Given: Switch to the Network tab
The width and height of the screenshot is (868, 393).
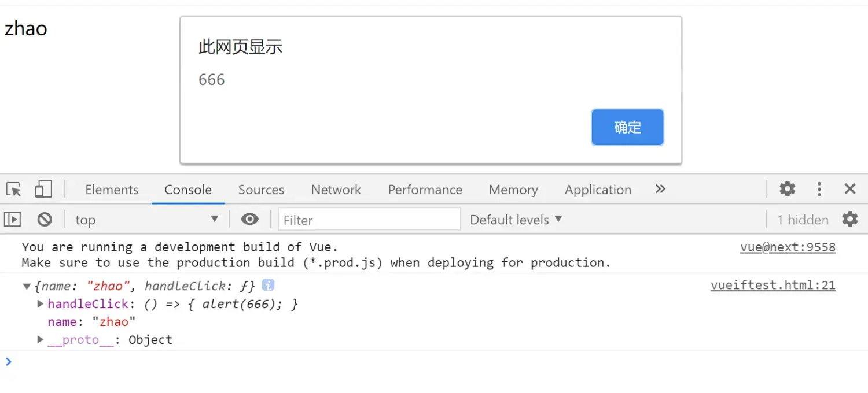Looking at the screenshot, I should (336, 190).
